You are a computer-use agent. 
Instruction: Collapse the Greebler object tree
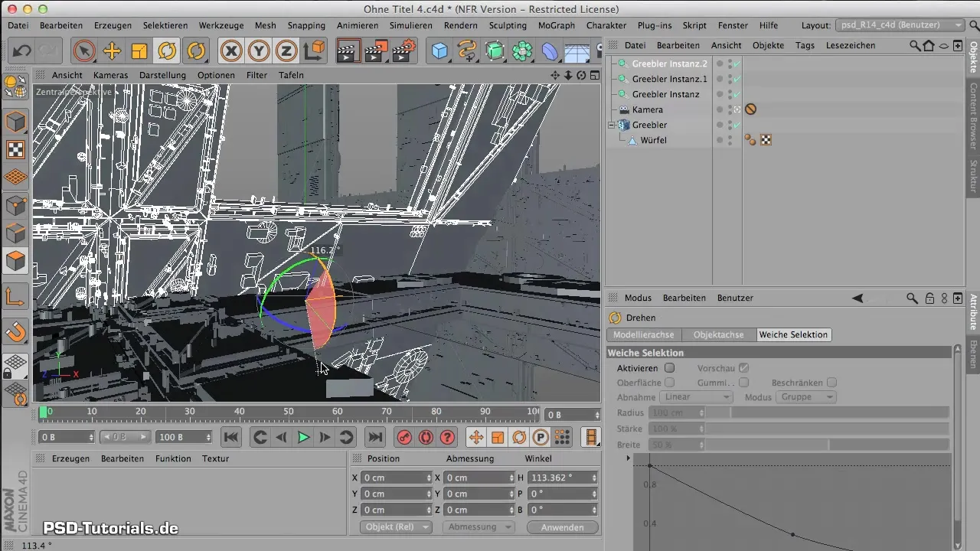[612, 125]
